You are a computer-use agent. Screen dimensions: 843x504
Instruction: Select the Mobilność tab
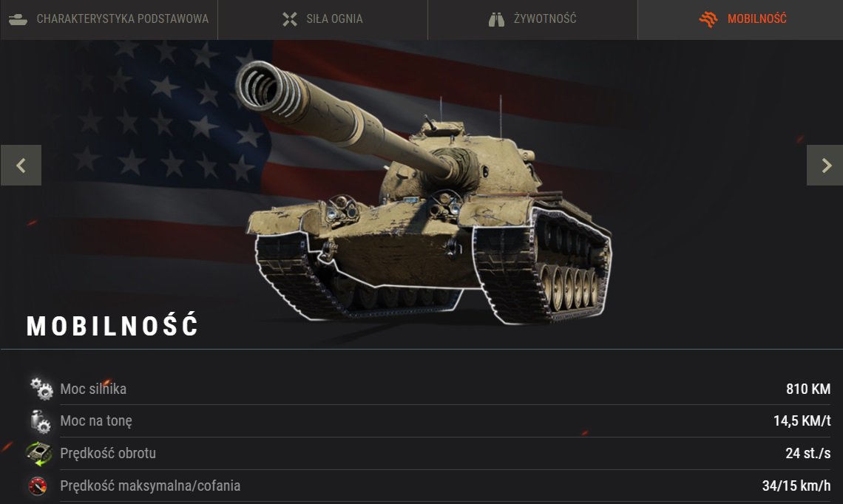(740, 19)
